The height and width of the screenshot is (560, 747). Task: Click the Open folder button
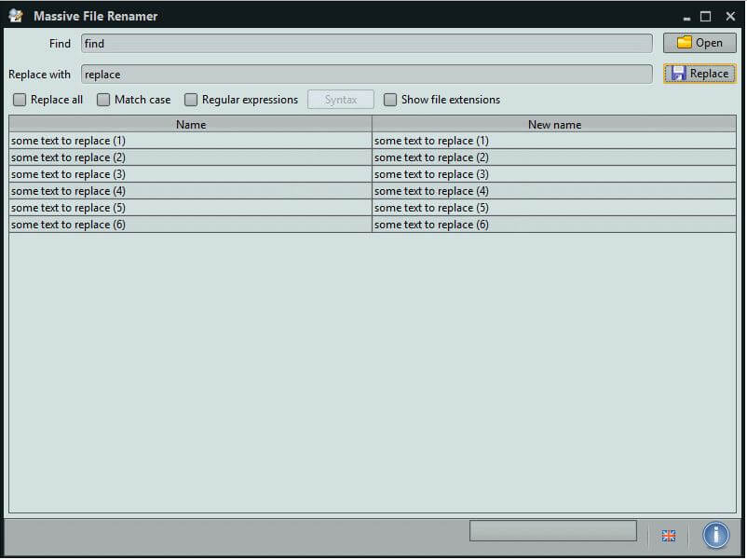(x=699, y=43)
